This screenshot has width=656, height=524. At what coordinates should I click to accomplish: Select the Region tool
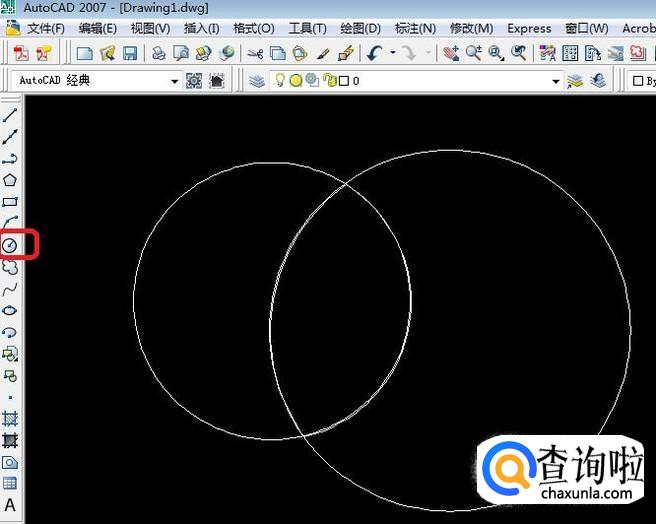click(10, 462)
